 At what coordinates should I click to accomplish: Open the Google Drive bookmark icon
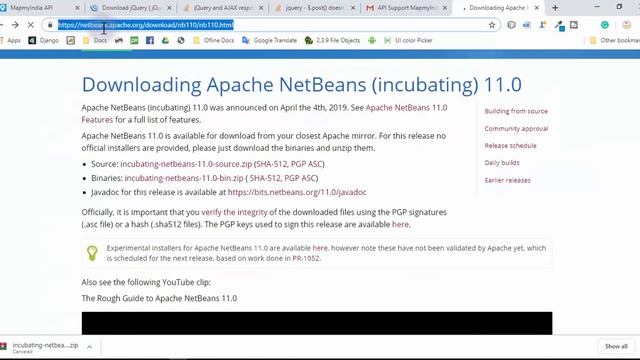[x=165, y=40]
